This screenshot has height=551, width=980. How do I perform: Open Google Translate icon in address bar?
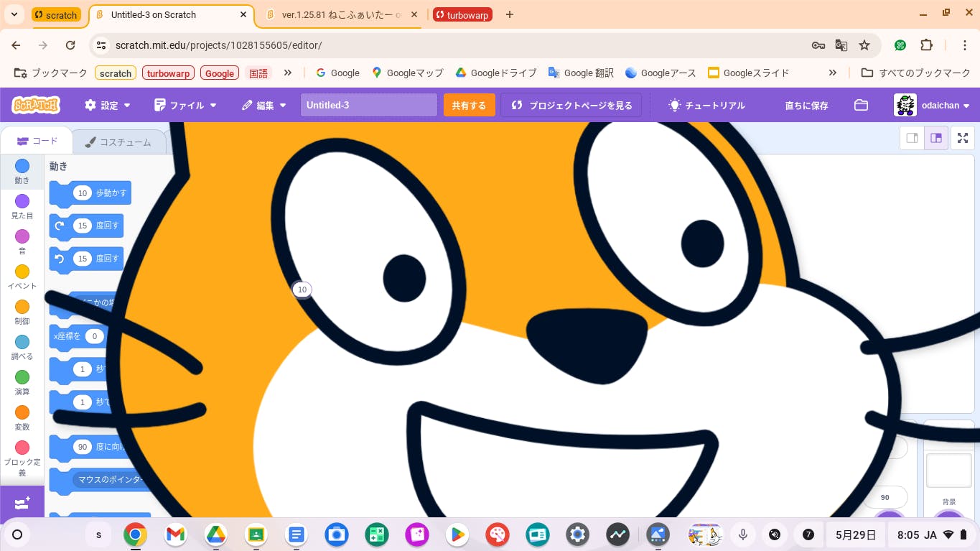pos(841,45)
